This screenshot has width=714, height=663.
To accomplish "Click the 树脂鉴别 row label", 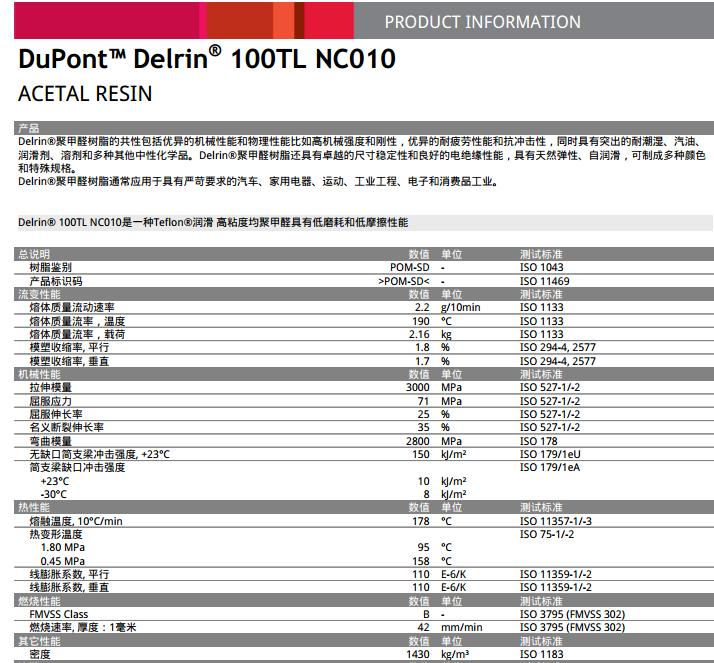I will (51, 267).
